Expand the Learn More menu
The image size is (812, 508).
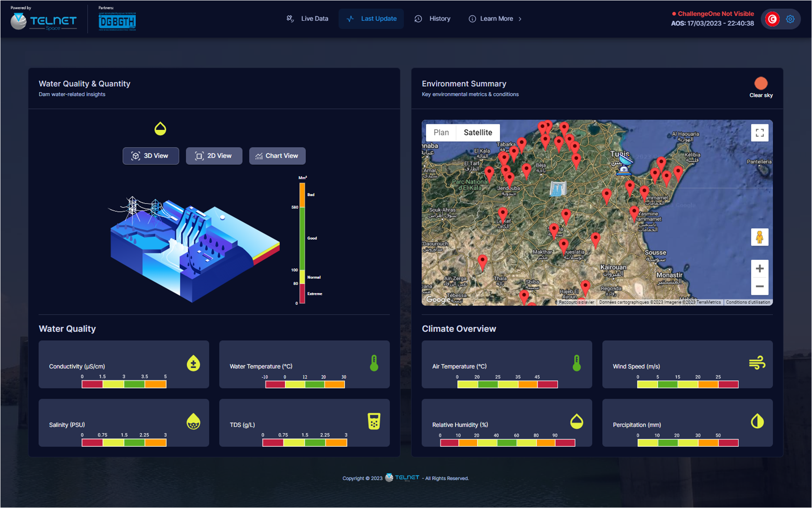tap(495, 19)
